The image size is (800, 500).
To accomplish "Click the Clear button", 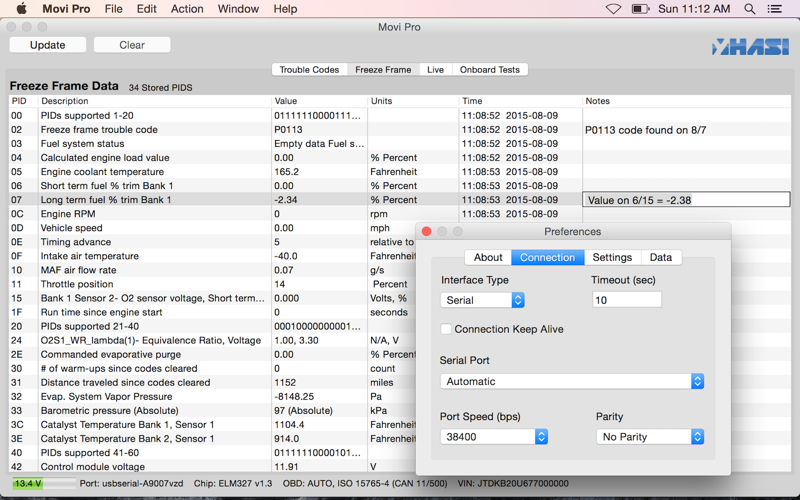I will point(132,45).
